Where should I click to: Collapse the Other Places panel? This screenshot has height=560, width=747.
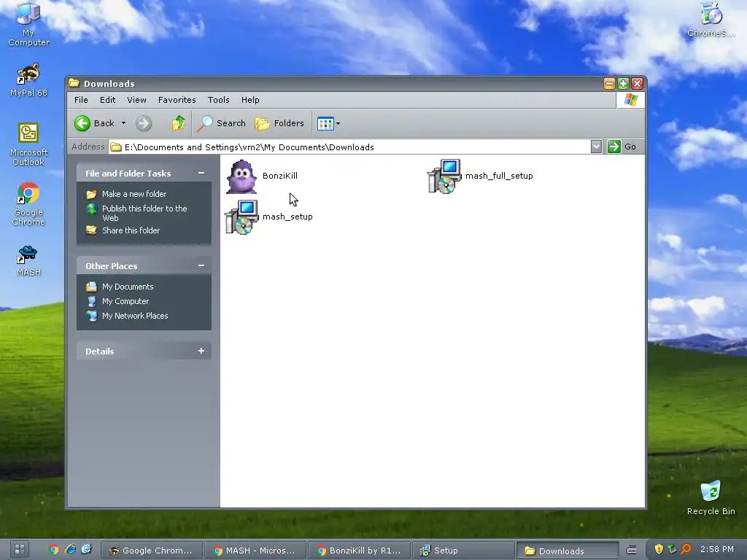pyautogui.click(x=201, y=265)
